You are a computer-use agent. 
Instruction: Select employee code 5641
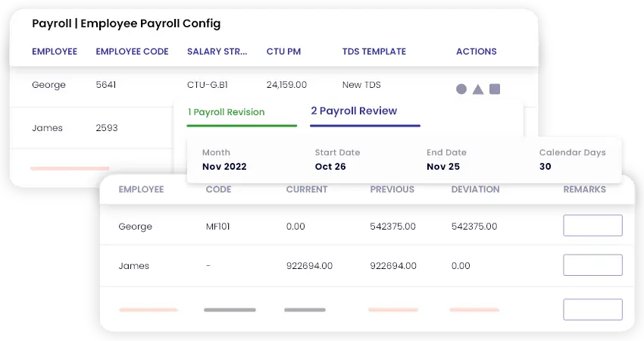pyautogui.click(x=106, y=85)
